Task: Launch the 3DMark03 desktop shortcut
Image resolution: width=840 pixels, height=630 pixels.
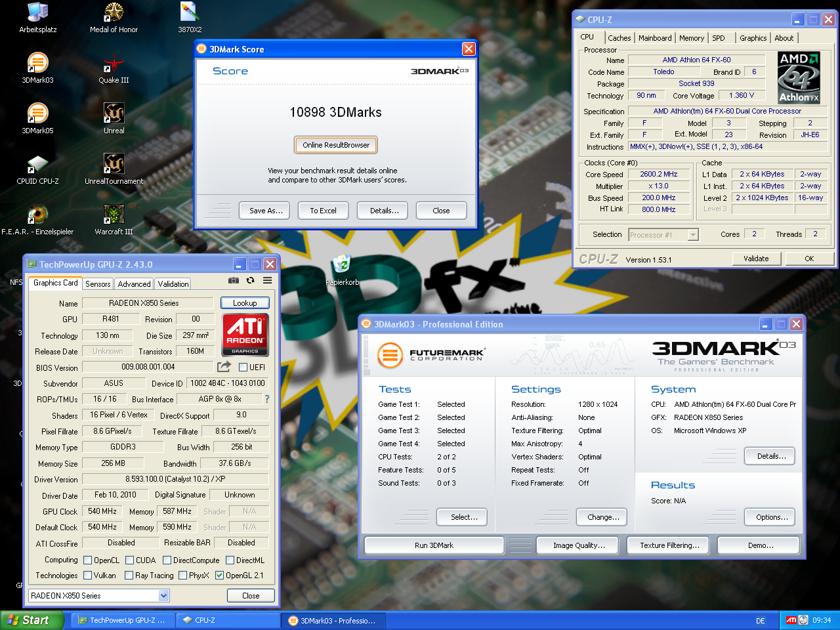Action: [x=38, y=68]
